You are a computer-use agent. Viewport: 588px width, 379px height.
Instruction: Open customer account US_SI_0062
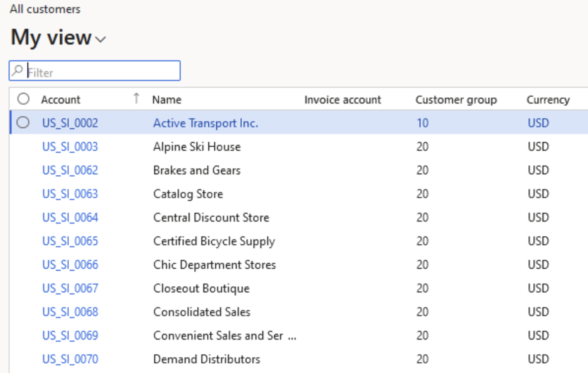(70, 170)
